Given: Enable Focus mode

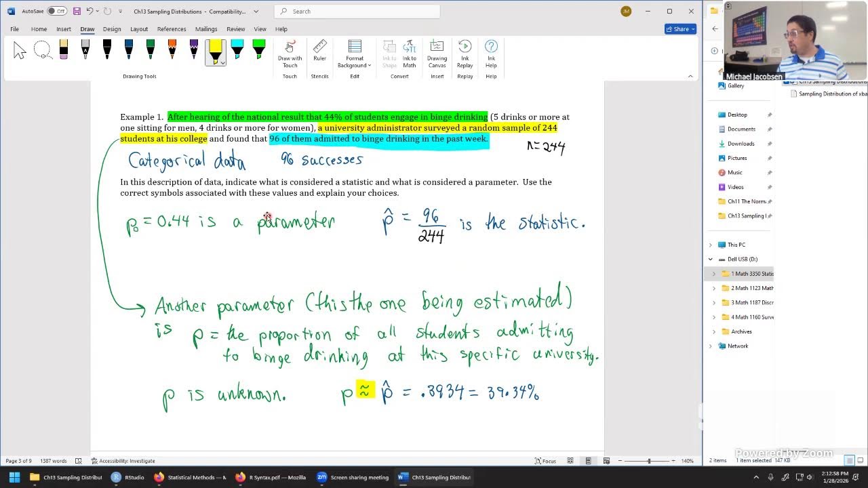Looking at the screenshot, I should coord(545,461).
